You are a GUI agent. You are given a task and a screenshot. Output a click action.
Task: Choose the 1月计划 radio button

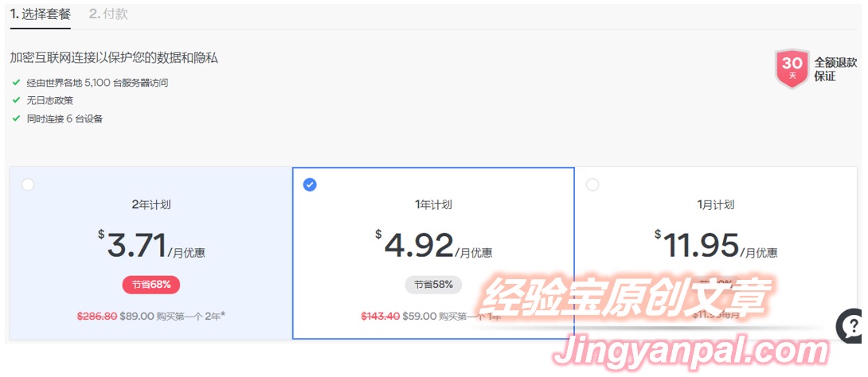pyautogui.click(x=592, y=185)
